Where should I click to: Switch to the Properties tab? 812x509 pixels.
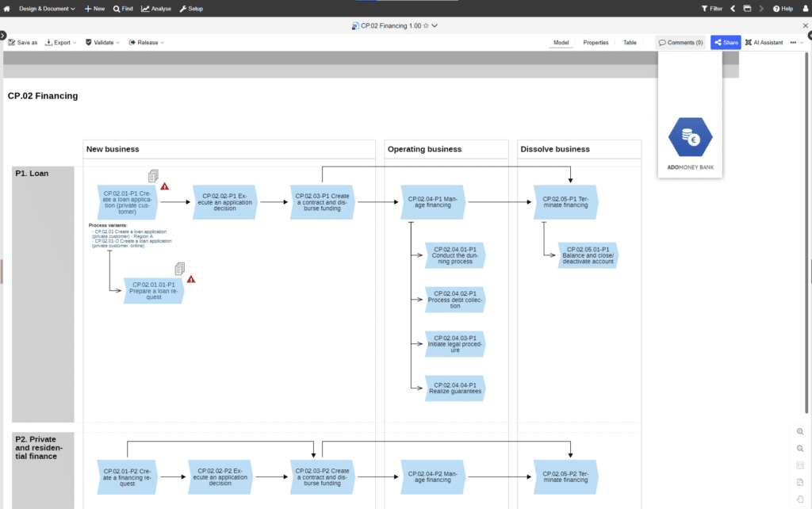pyautogui.click(x=596, y=43)
